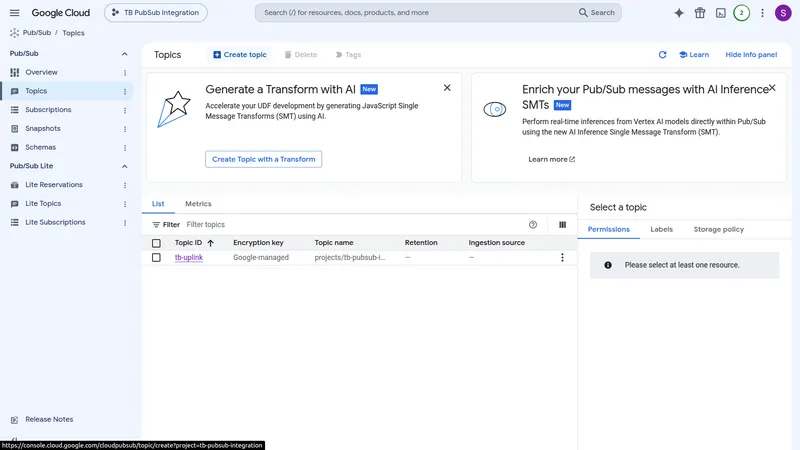Pin options for Lite Subscriptions item

(x=125, y=223)
